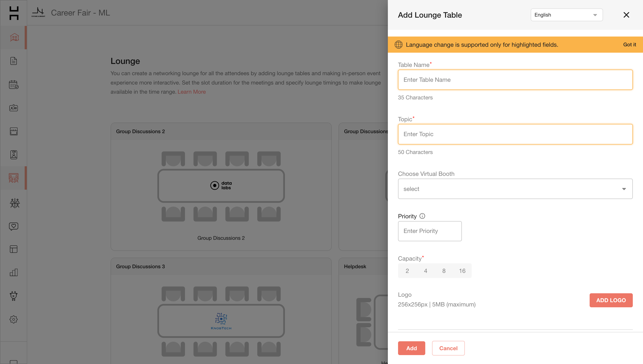Open the group meeting rooms sidebar icon

pos(14,203)
